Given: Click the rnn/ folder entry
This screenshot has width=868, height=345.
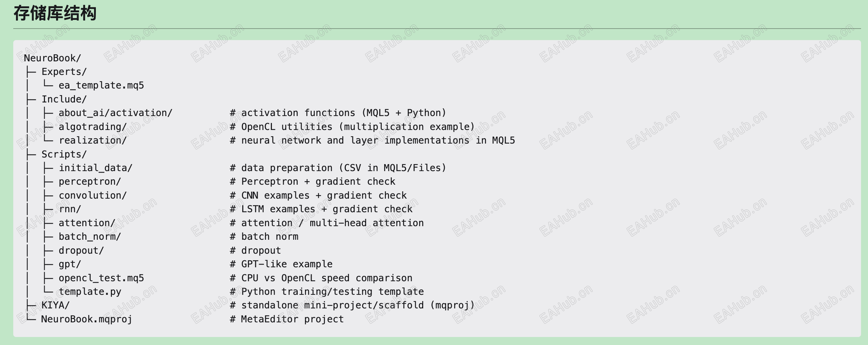Looking at the screenshot, I should (70, 209).
